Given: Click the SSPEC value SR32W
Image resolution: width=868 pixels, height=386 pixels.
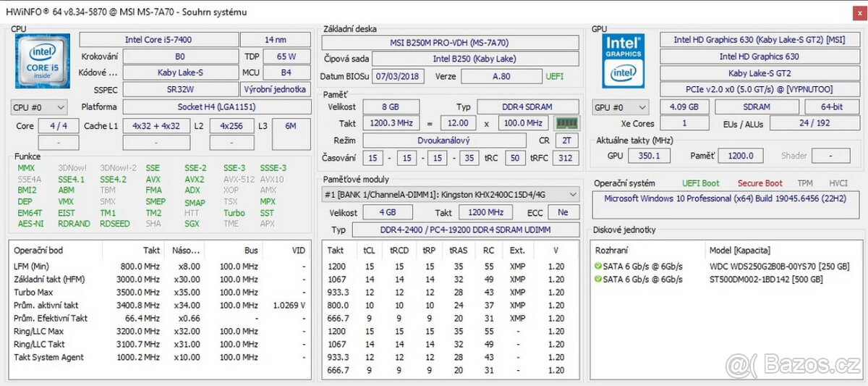Looking at the screenshot, I should [179, 89].
